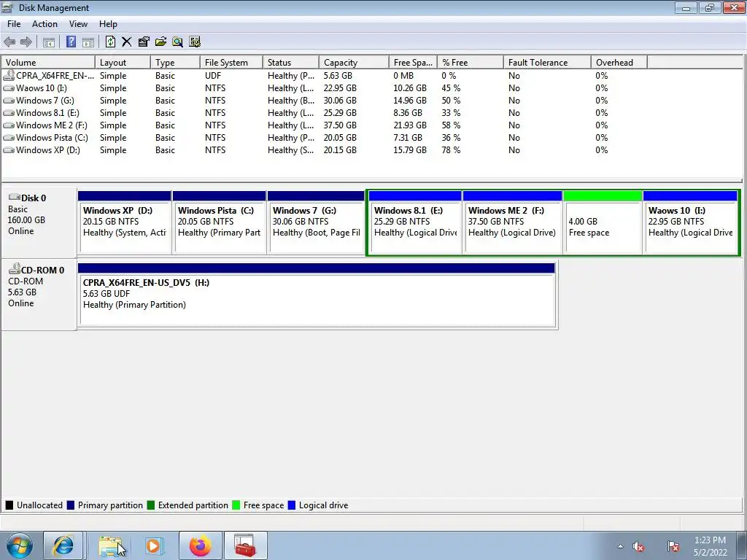
Task: Sort by the Fault Tolerance column header
Action: pos(547,63)
